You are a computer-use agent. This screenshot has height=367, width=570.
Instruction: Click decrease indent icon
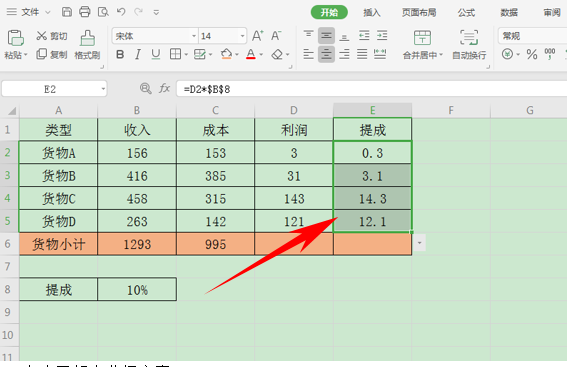364,35
